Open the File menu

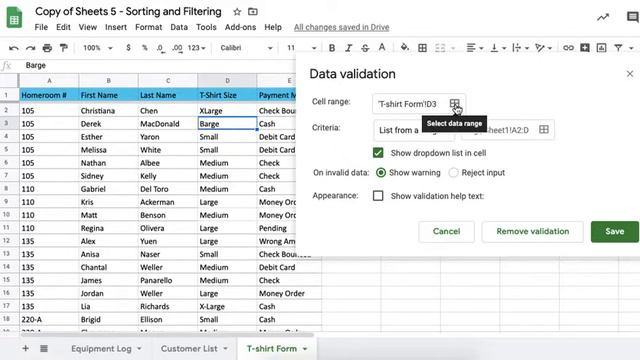coord(41,27)
